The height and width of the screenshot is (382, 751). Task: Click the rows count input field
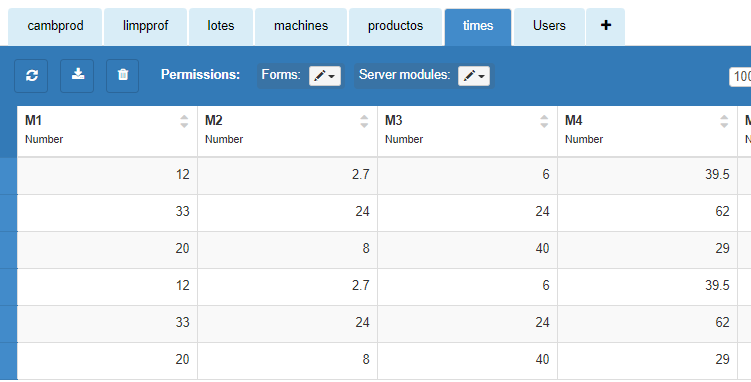pos(740,77)
